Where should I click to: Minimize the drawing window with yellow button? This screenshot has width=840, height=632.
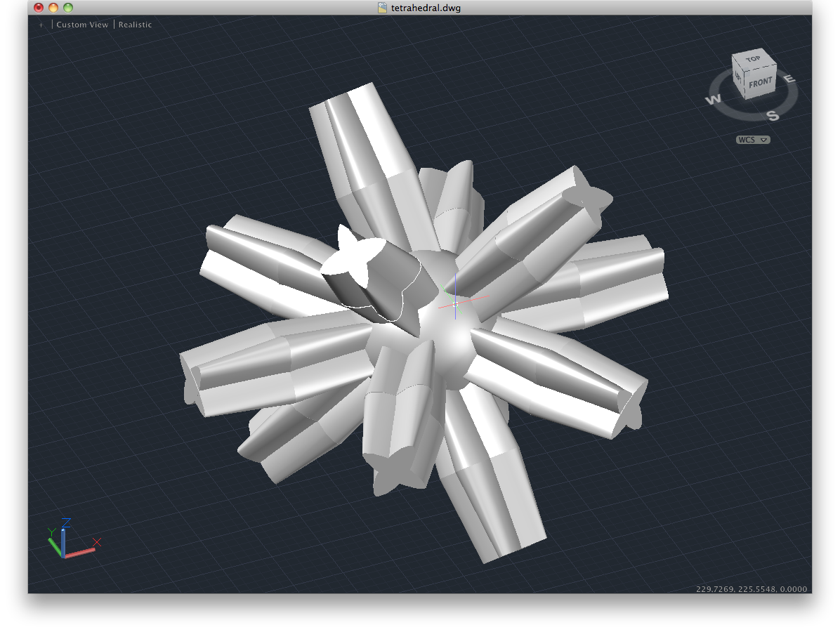(53, 8)
